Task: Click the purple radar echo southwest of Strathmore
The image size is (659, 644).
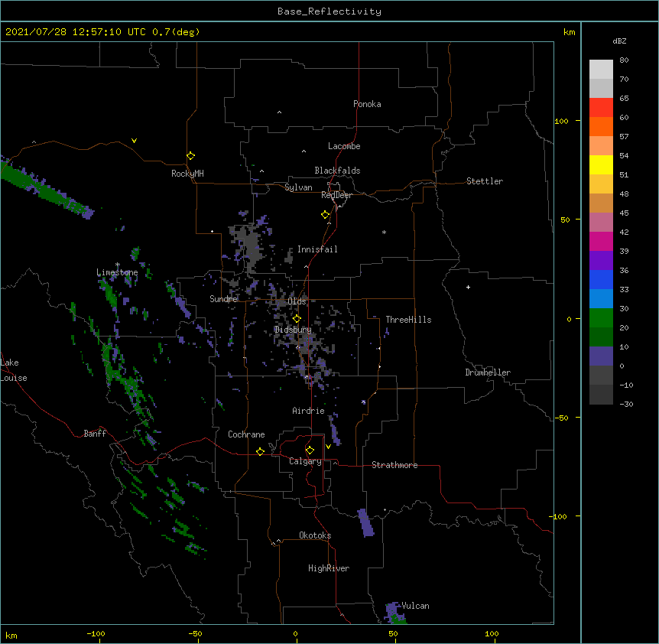Action: coord(365,522)
